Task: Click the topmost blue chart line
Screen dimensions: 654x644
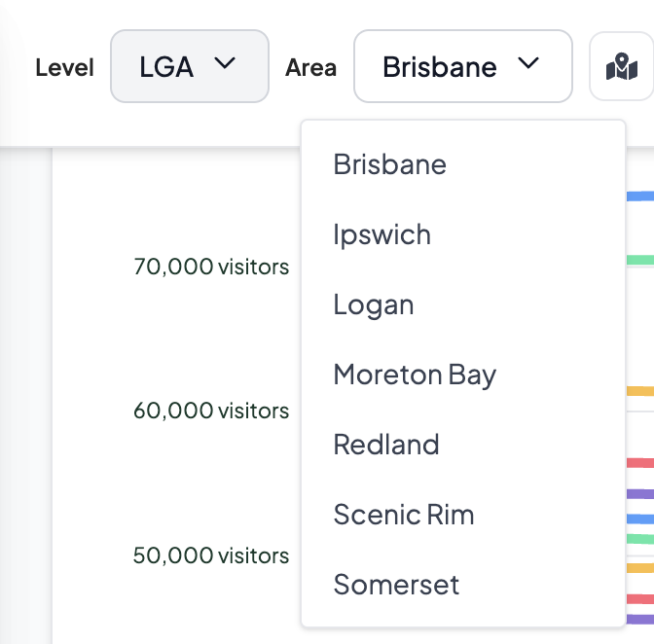Action: 639,197
